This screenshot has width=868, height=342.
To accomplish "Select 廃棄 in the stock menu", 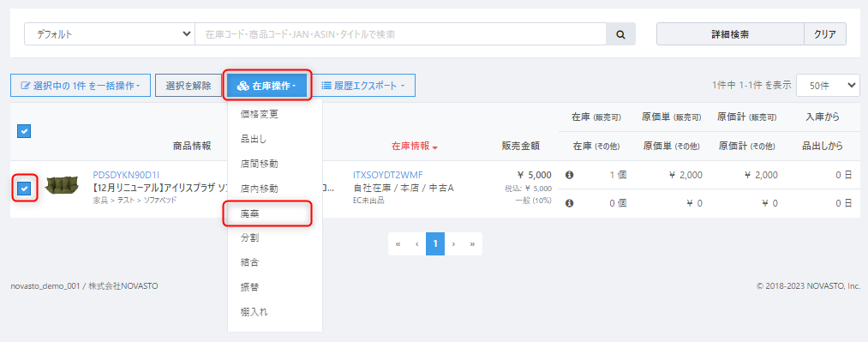I will (250, 213).
